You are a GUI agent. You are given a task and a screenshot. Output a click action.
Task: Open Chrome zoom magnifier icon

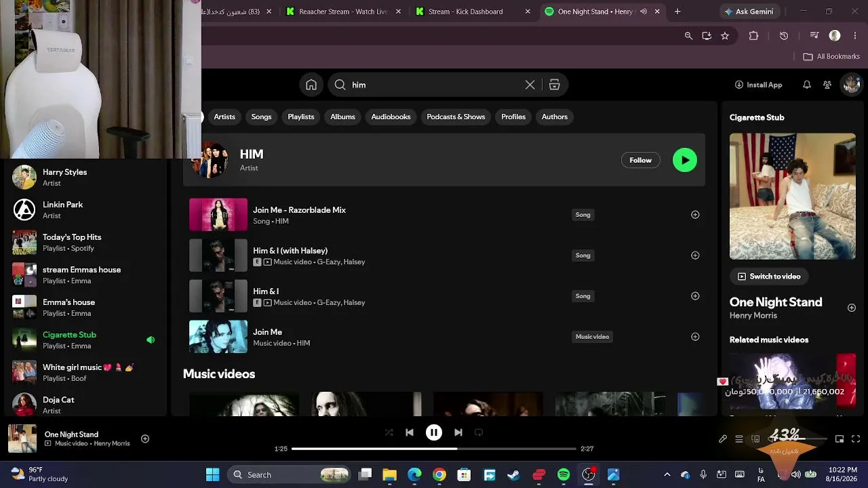[x=688, y=36]
